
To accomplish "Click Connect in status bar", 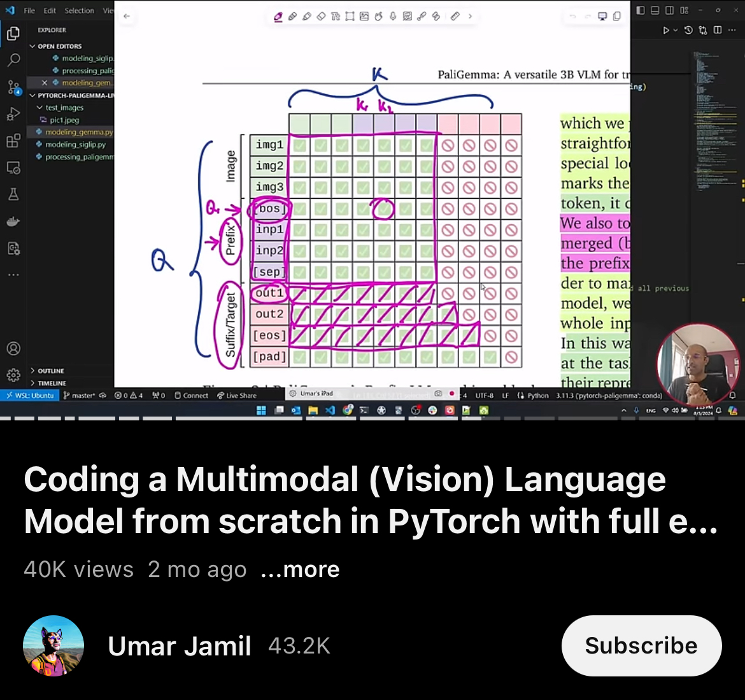I will click(x=191, y=396).
